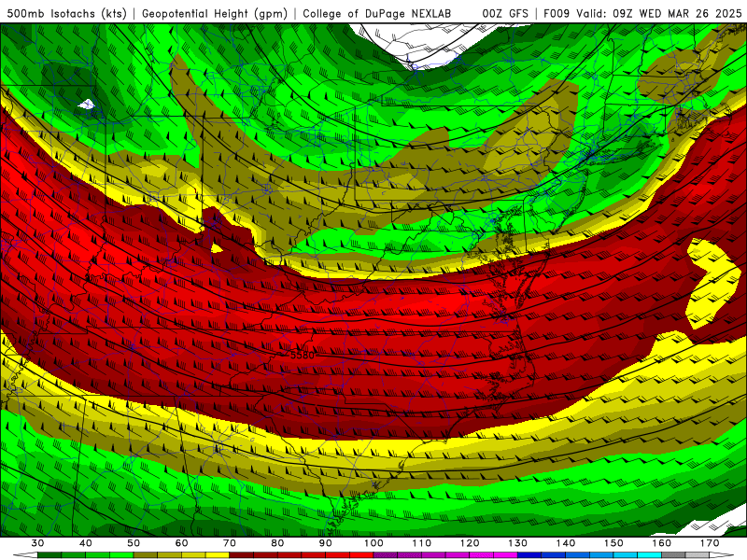Image resolution: width=747 pixels, height=560 pixels.
Task: Click the '170' value on color scale
Action: click(x=710, y=543)
